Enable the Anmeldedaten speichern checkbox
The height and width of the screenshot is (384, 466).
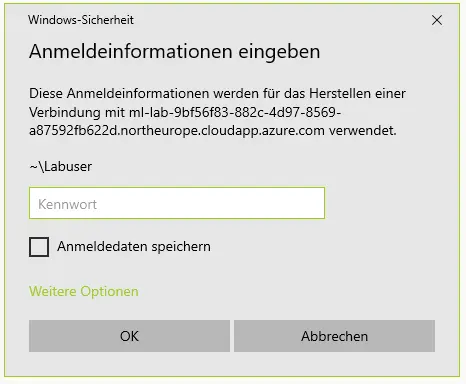[39, 247]
